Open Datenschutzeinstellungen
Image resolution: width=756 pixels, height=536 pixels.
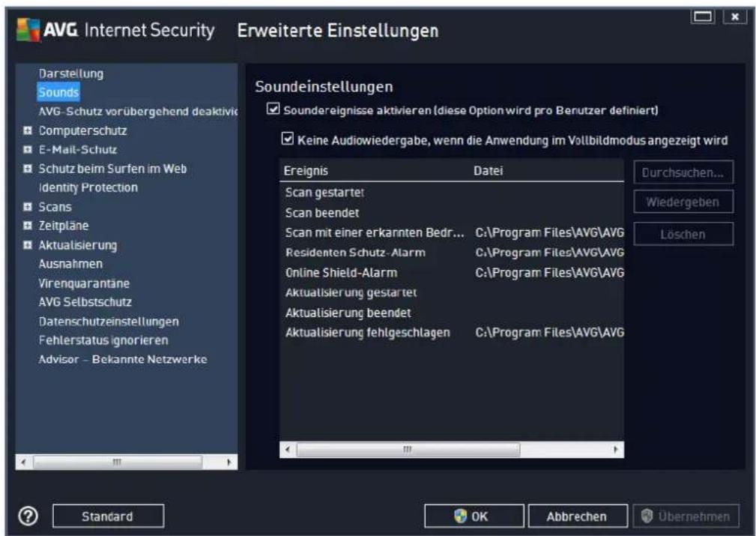tap(109, 322)
